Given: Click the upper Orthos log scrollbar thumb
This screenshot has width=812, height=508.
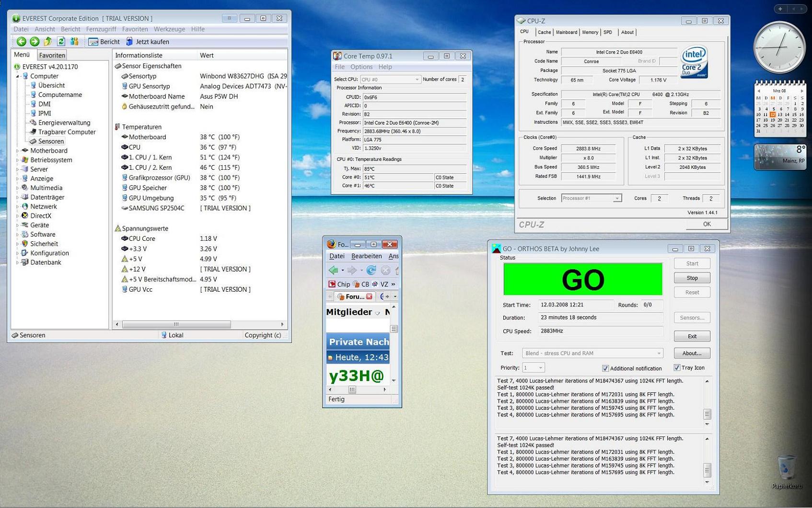Looking at the screenshot, I should (x=707, y=414).
